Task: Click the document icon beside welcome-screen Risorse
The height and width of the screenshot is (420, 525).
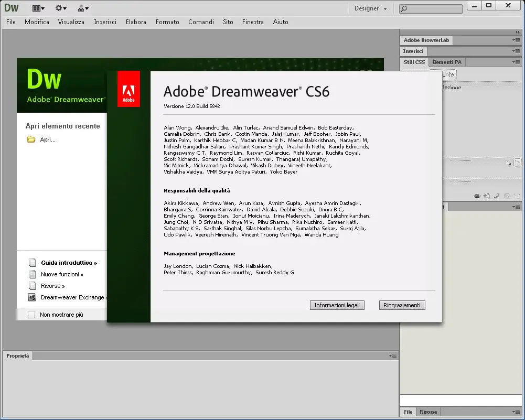Action: (x=32, y=286)
